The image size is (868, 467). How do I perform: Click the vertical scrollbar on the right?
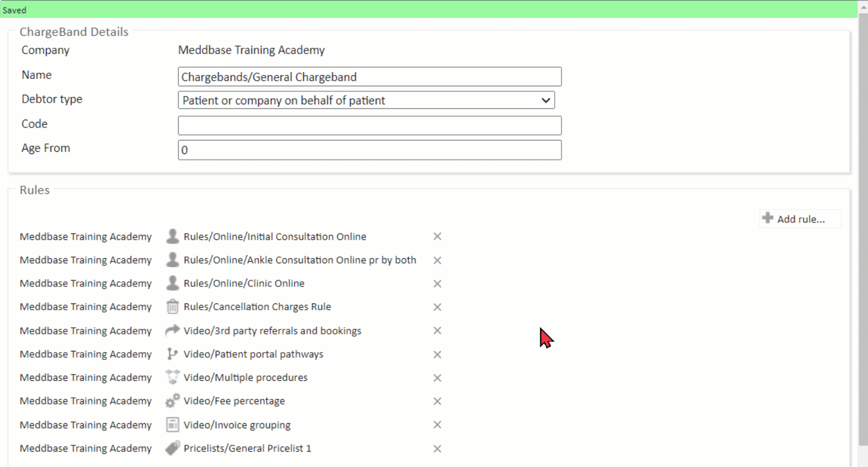(863, 226)
